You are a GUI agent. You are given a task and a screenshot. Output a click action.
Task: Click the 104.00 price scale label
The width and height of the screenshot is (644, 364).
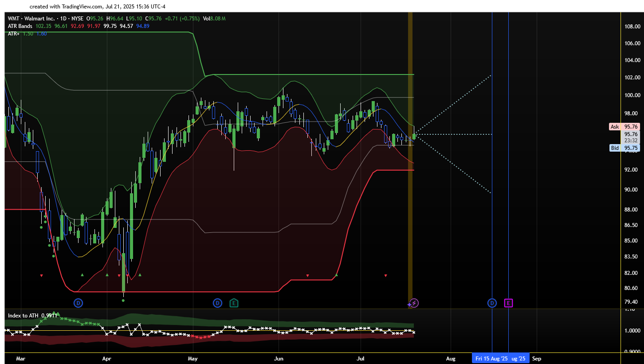click(x=632, y=60)
